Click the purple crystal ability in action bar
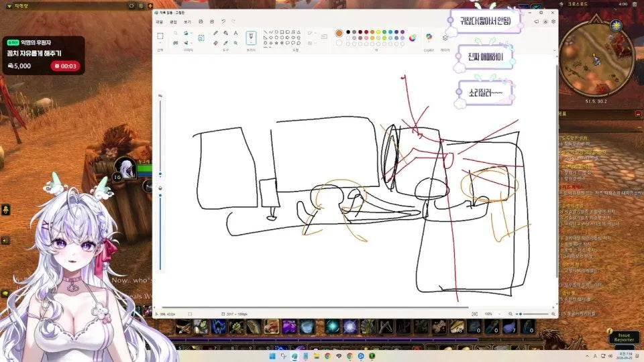The image size is (644, 362). pos(288,326)
